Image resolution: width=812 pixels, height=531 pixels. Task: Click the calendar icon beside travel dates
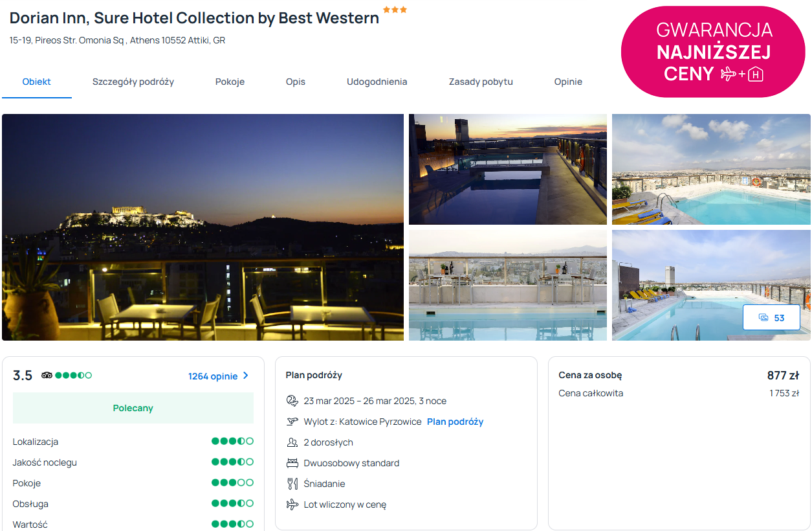click(x=292, y=401)
